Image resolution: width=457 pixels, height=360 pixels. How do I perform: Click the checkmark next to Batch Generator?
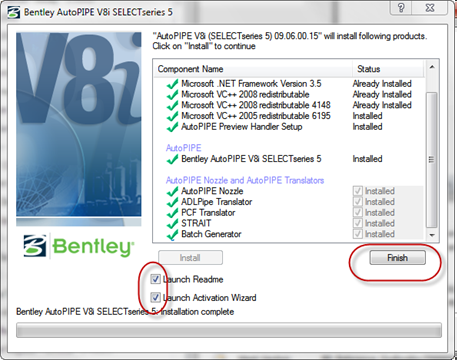pos(172,235)
